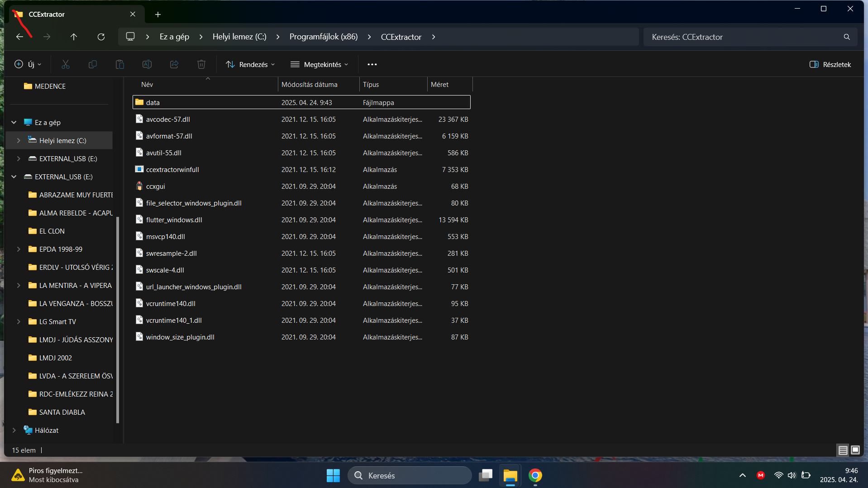Expand the Helyi lemez (C:) tree node
Viewport: 868px width, 488px height.
(x=19, y=140)
